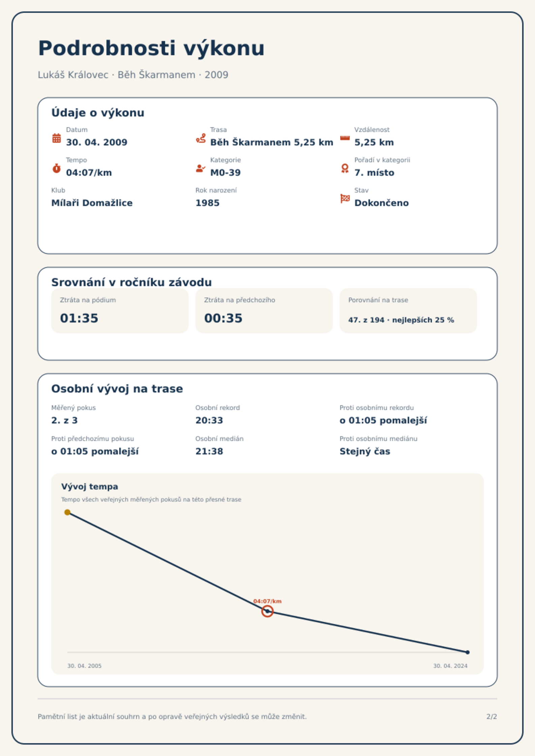Click the page indicator 2/2
The height and width of the screenshot is (756, 535).
[492, 717]
